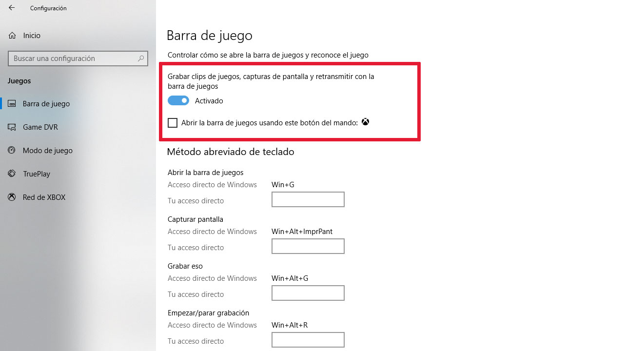Image resolution: width=644 pixels, height=351 pixels.
Task: Click the custom shortcut field for Capturar pantalla
Action: pos(308,246)
